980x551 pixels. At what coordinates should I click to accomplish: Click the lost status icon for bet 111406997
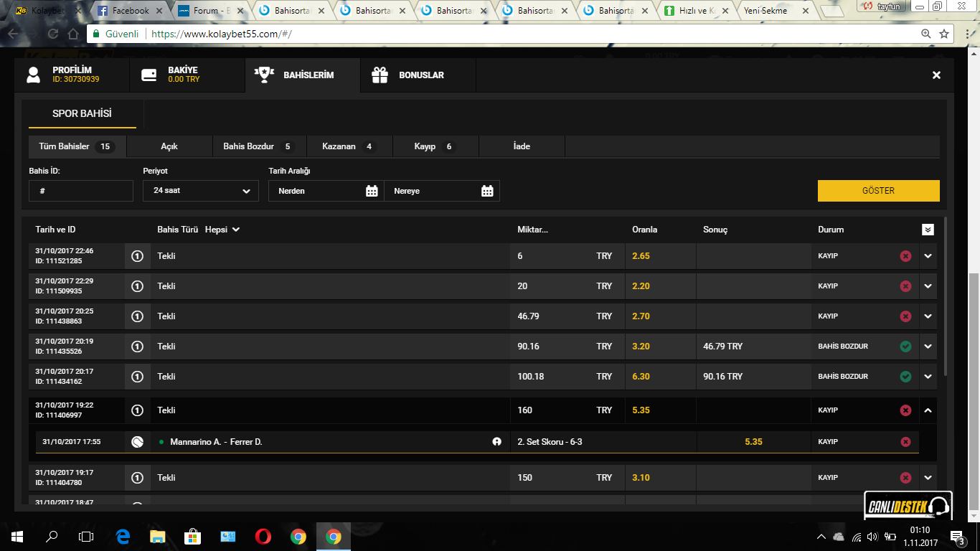click(905, 410)
